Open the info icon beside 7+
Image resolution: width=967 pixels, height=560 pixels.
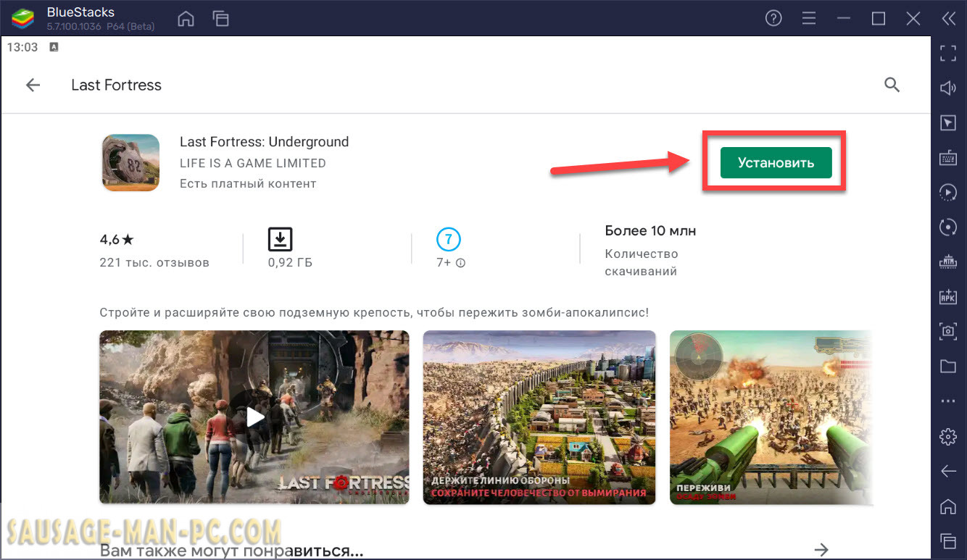coord(460,263)
